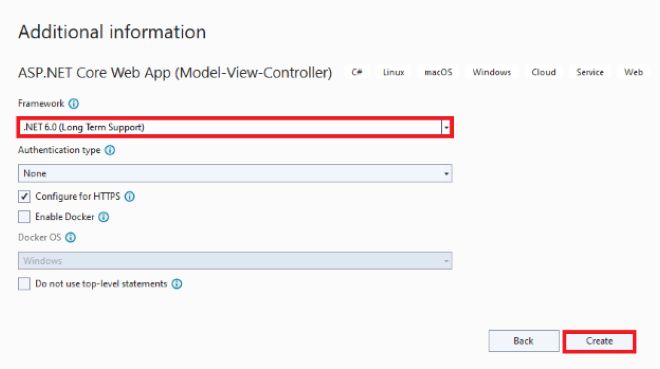Screen dimensions: 660x369
Task: Show info for Framework field
Action: [74, 104]
